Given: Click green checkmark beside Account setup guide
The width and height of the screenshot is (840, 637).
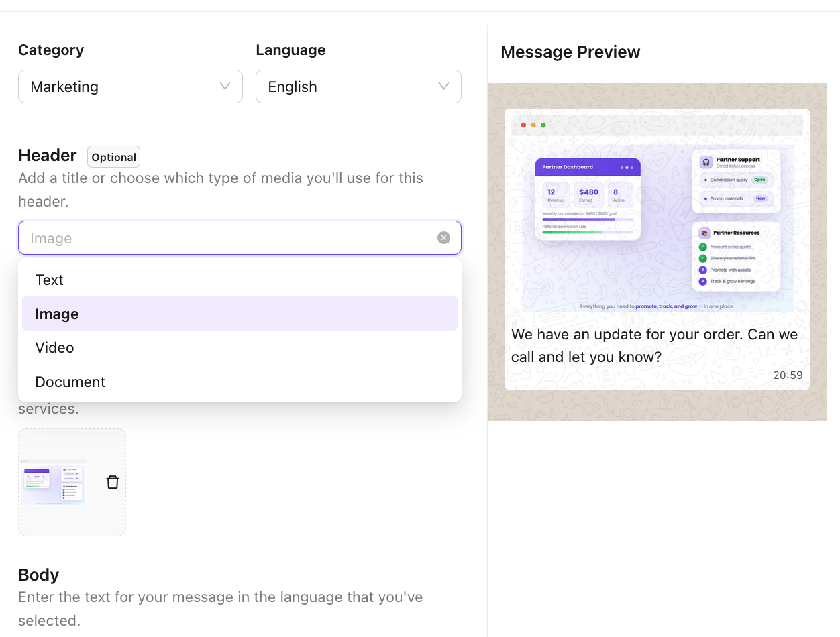Looking at the screenshot, I should [702, 247].
